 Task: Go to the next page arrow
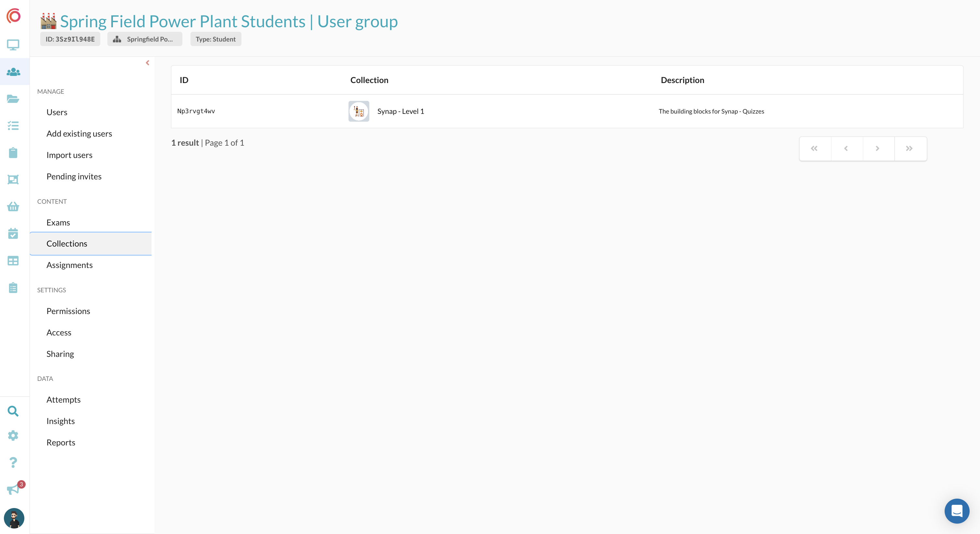[878, 148]
